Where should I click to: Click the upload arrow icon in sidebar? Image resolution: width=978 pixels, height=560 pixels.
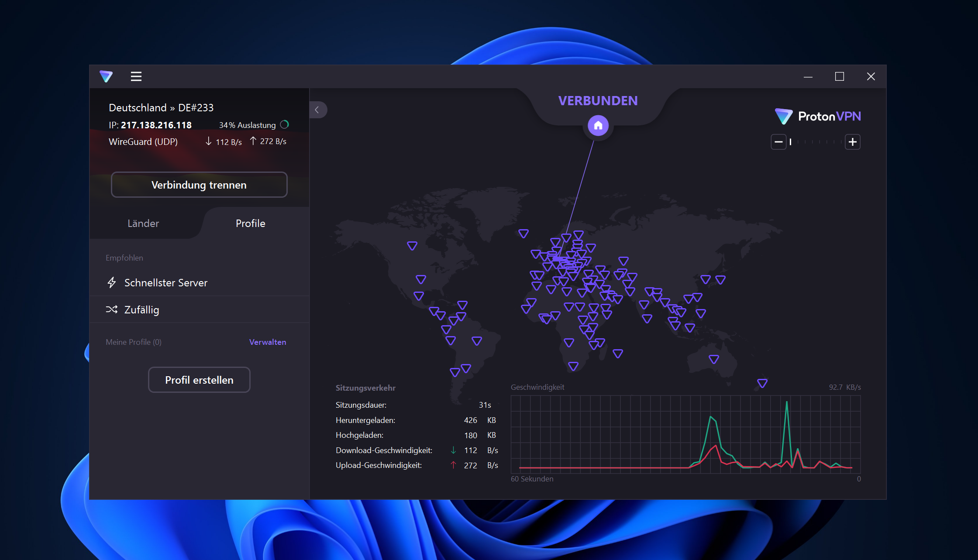(x=253, y=141)
